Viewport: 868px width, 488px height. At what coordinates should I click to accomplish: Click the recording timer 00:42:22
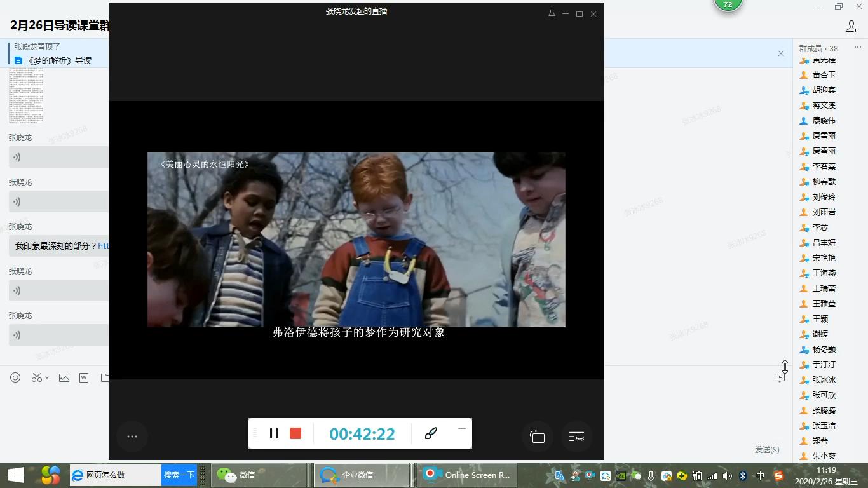coord(362,434)
